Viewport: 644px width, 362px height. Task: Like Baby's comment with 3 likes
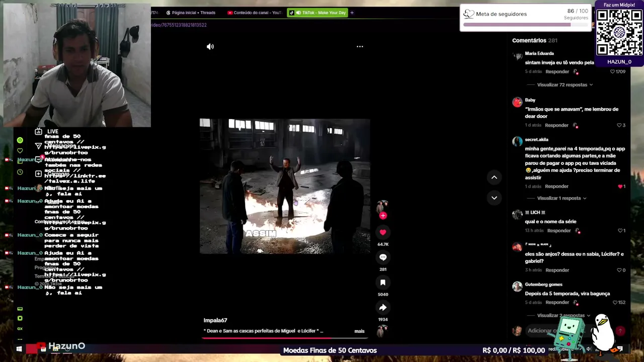tap(619, 125)
